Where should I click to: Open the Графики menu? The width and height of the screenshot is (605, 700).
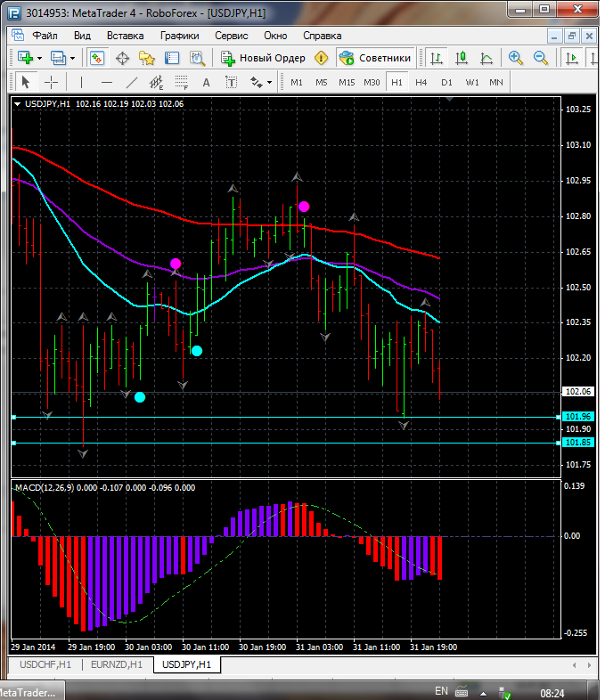click(179, 36)
